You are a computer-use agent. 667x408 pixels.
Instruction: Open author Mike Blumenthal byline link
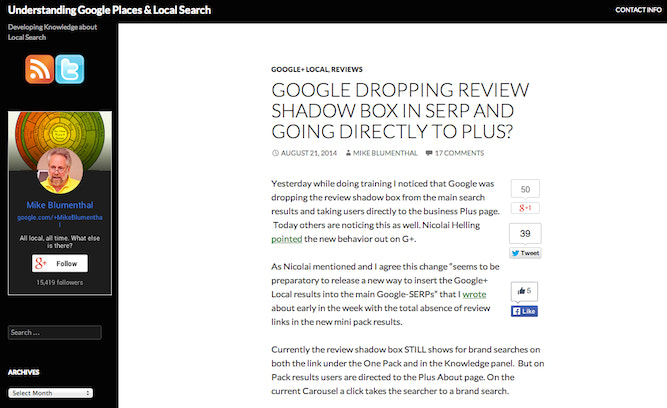point(385,153)
